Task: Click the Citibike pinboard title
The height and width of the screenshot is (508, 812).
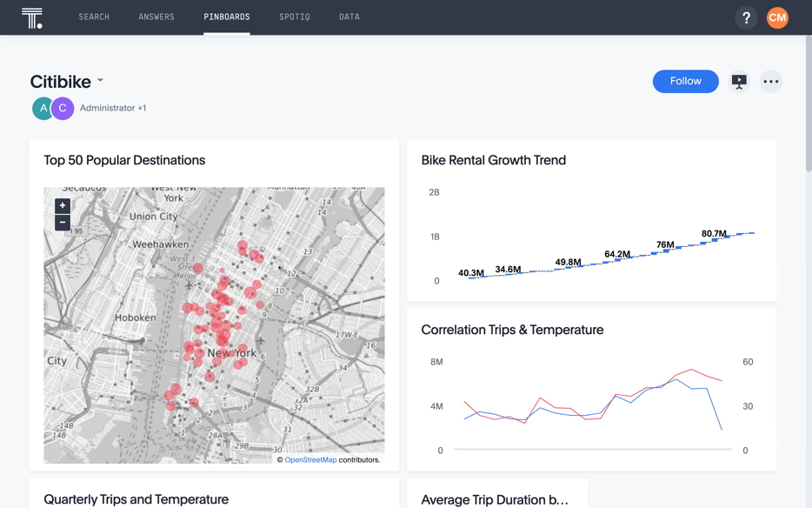Action: (61, 82)
